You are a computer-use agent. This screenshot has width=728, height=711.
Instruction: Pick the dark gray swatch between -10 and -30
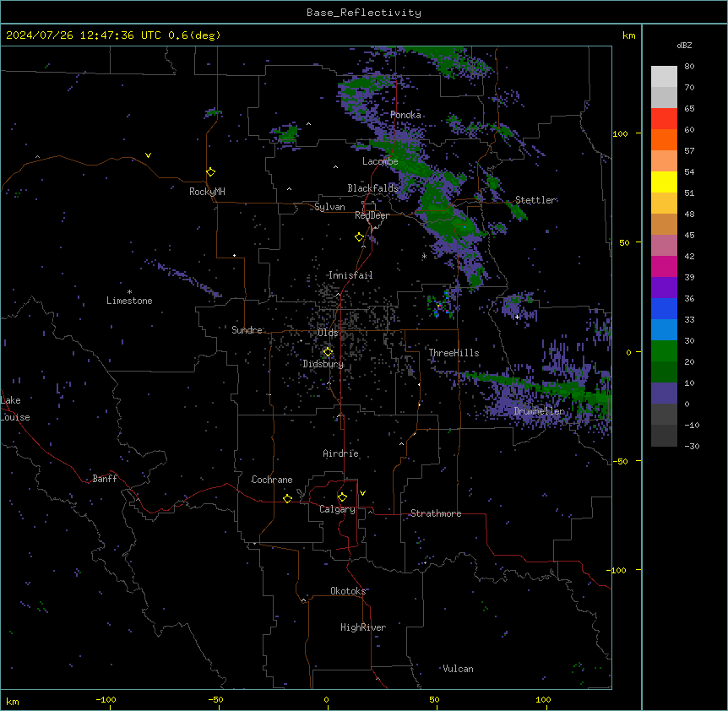click(x=664, y=436)
